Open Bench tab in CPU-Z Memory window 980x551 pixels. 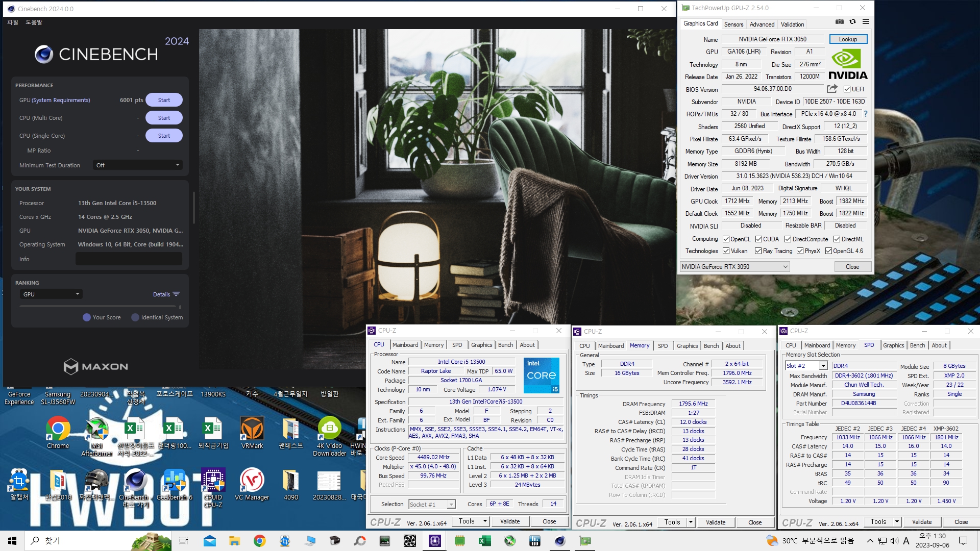coord(711,346)
